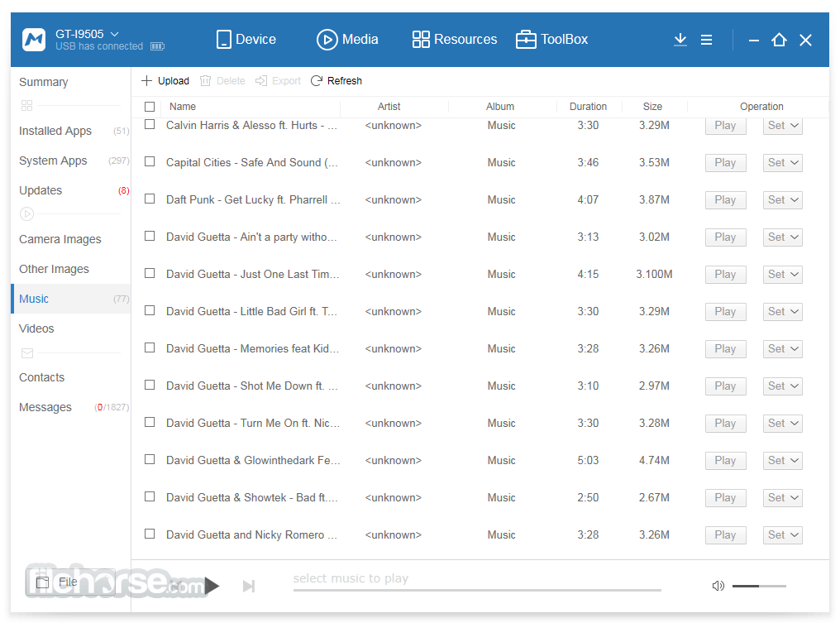Play David Guetta and Nicky Romero track
This screenshot has width=840, height=623.
(x=725, y=535)
